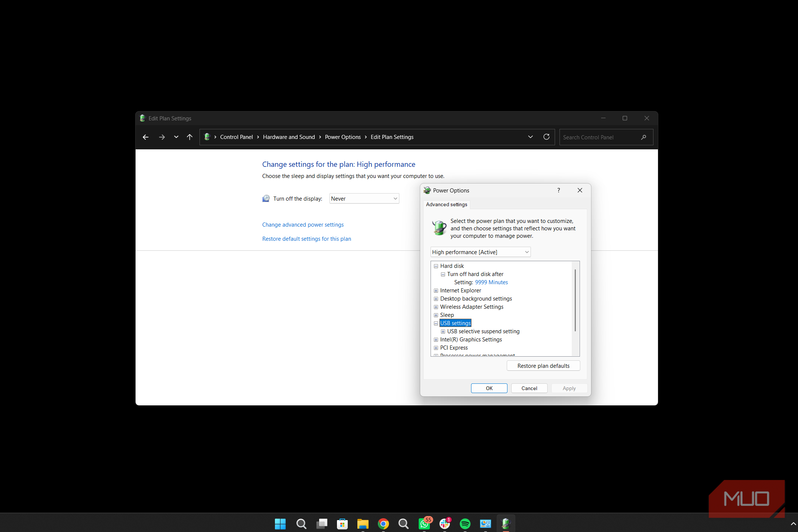Refresh the Control Panel address bar
The height and width of the screenshot is (532, 798).
pos(546,137)
